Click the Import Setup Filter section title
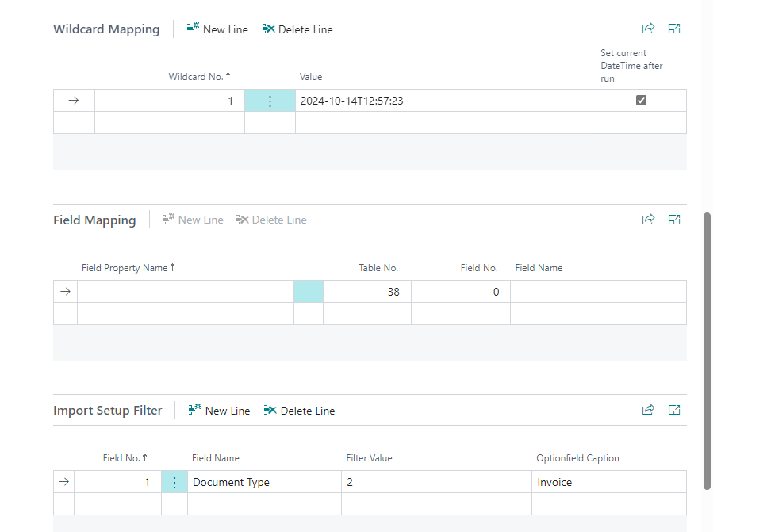 point(108,410)
